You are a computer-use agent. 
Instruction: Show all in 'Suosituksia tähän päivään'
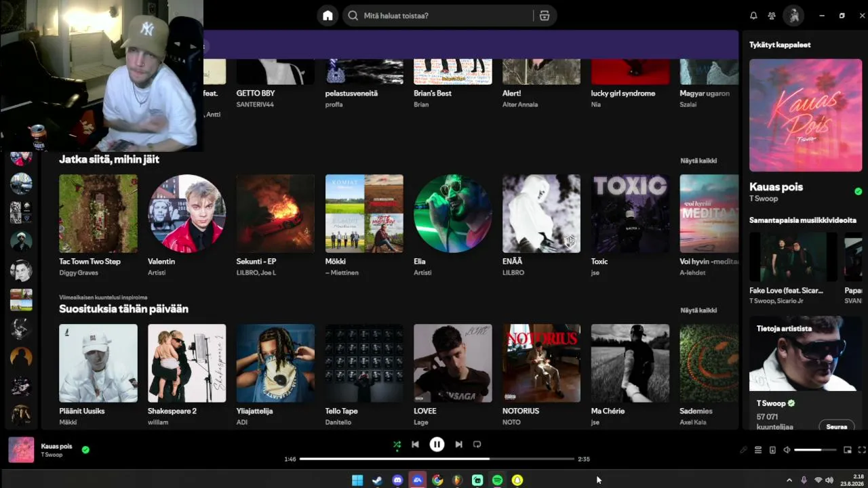pos(698,310)
